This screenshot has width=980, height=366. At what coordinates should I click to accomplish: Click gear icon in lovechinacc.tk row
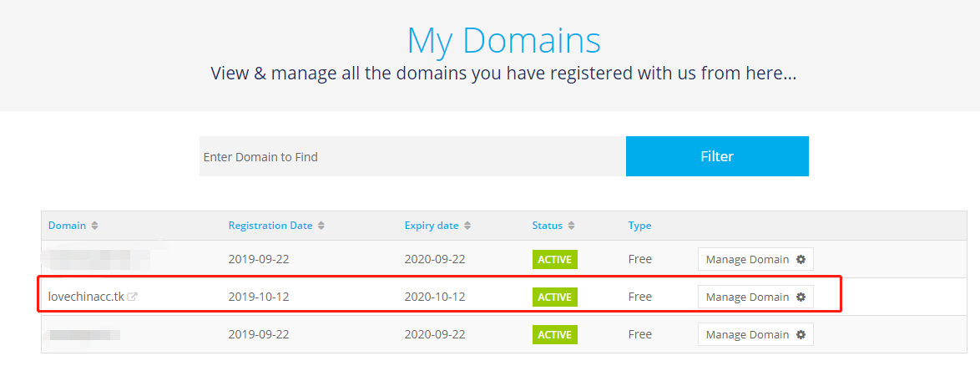pyautogui.click(x=801, y=297)
